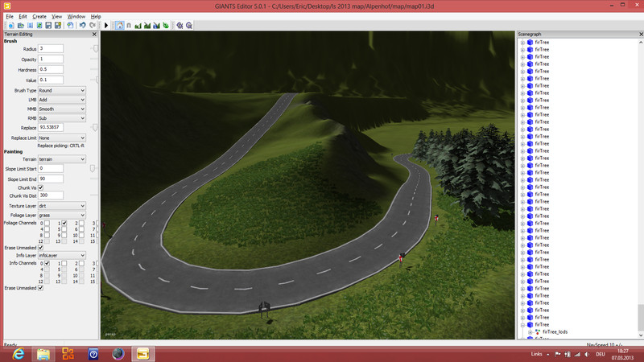Toggle Erase Unmasked below Info Channels
The width and height of the screenshot is (644, 362).
coord(41,288)
